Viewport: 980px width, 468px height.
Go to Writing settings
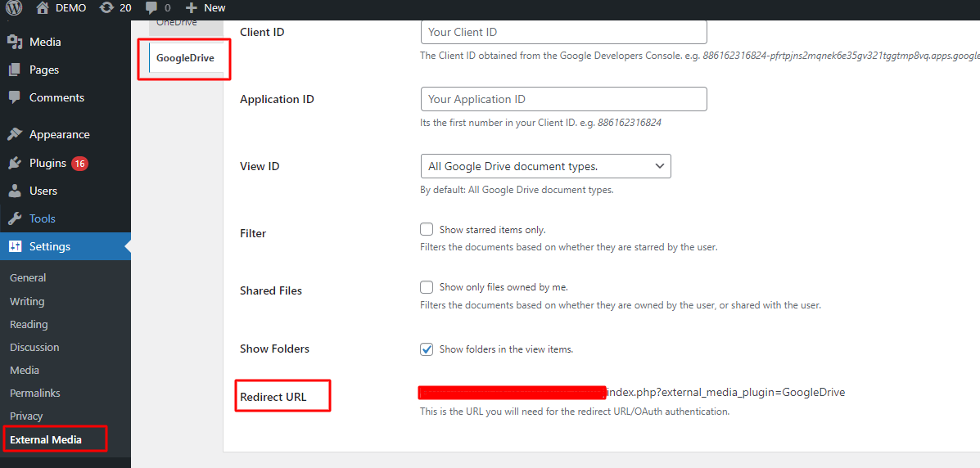27,301
